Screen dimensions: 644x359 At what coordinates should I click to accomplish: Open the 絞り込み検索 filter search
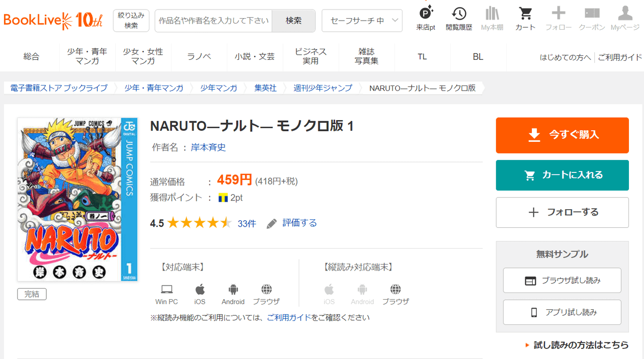tap(131, 21)
